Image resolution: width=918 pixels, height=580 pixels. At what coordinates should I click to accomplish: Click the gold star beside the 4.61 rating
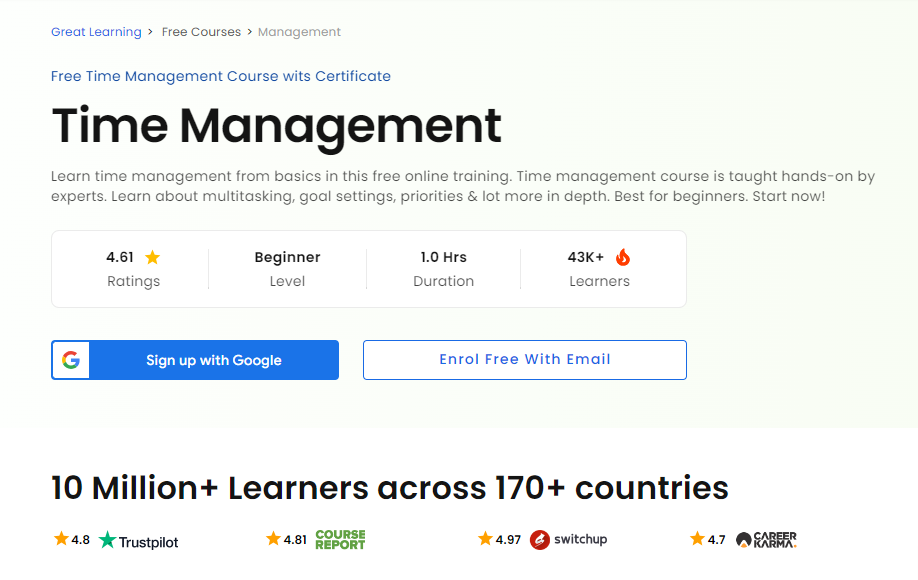pyautogui.click(x=152, y=257)
